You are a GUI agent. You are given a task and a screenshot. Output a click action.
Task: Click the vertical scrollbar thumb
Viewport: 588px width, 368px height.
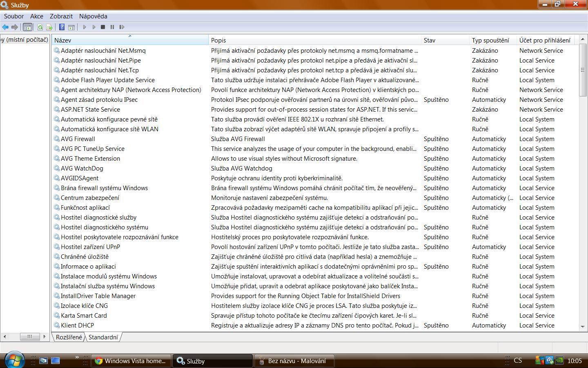point(583,70)
